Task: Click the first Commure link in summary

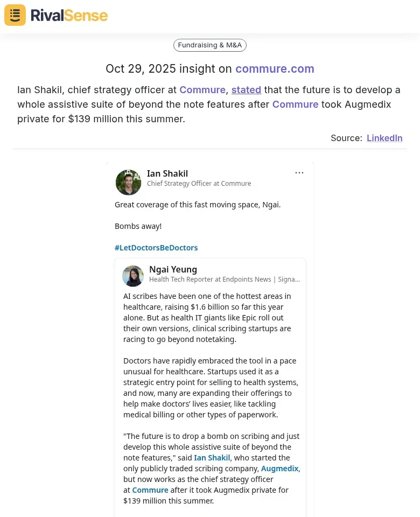Action: tap(202, 90)
